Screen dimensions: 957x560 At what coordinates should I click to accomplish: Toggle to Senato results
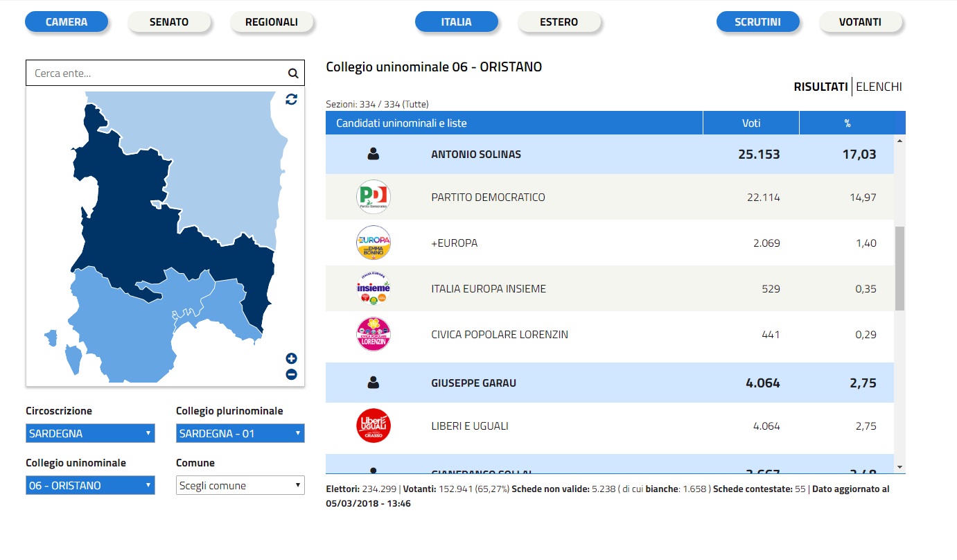click(x=169, y=22)
